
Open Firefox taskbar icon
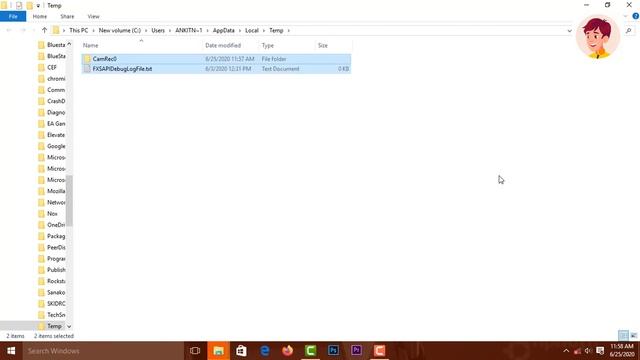click(287, 351)
